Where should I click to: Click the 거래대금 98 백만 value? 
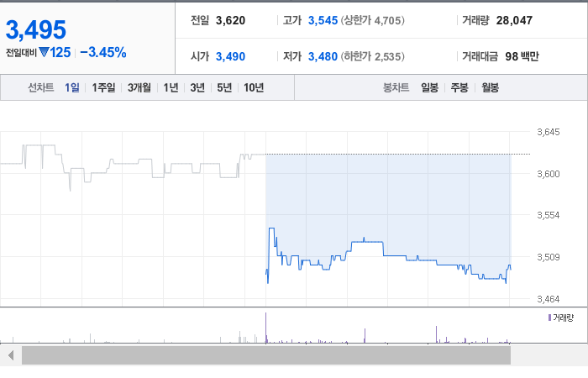click(x=522, y=56)
